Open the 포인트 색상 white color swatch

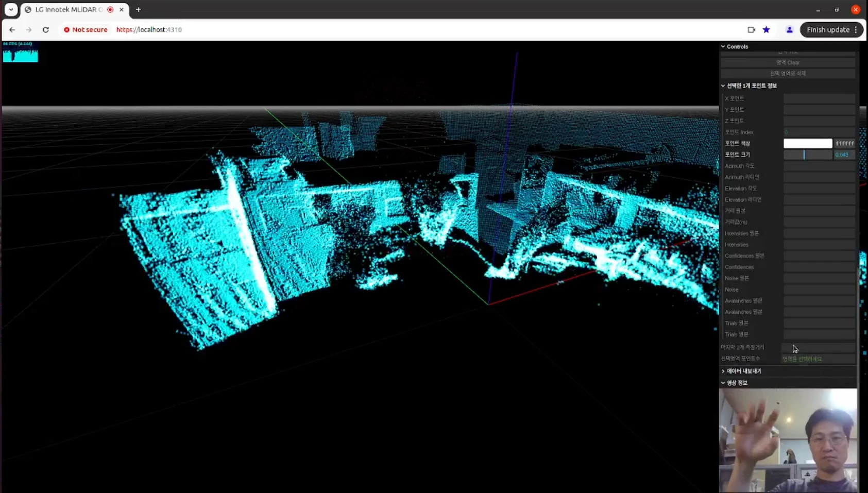[x=808, y=144]
